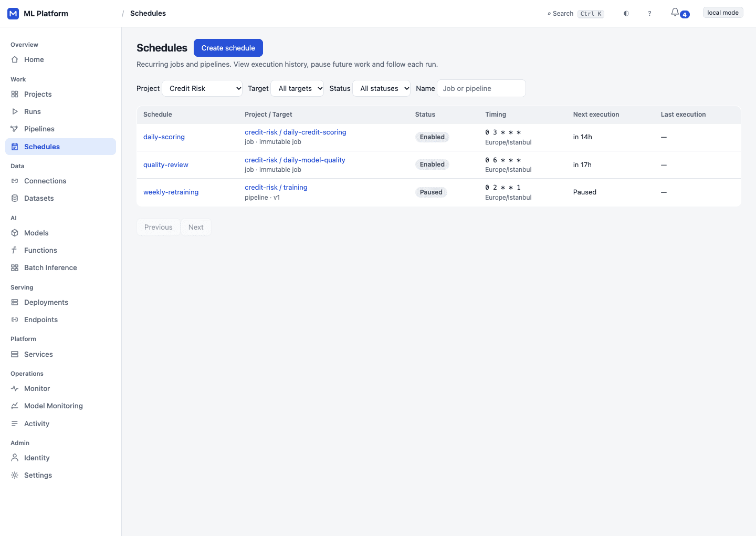Click the Paused status badge for weekly-retraining
756x536 pixels.
click(431, 192)
